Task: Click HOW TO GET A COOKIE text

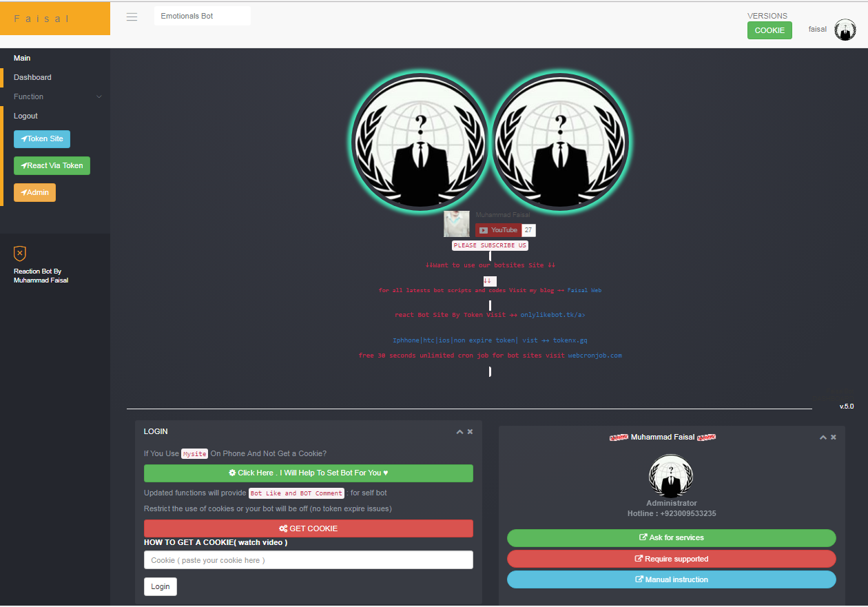Action: pos(216,543)
